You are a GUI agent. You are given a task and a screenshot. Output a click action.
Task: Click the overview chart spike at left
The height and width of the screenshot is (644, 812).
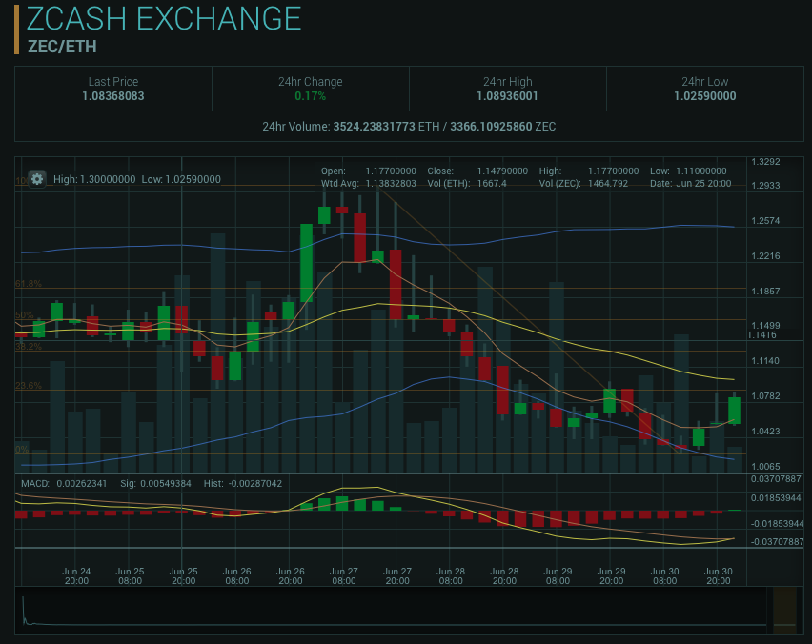click(x=23, y=610)
